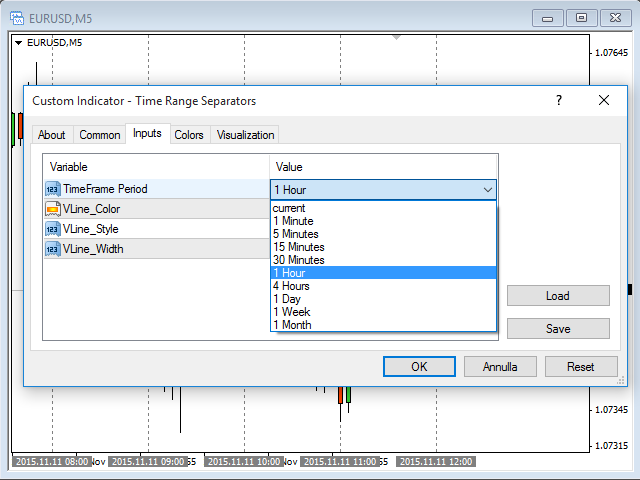Viewport: 640px width, 480px height.
Task: Pick '15 Minutes' in the list
Action: coord(298,247)
